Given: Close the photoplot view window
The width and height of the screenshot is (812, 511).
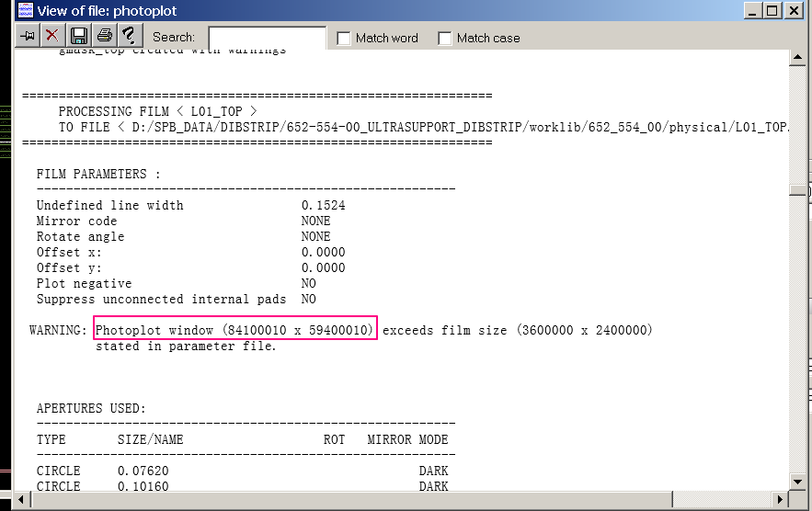Looking at the screenshot, I should coord(794,10).
